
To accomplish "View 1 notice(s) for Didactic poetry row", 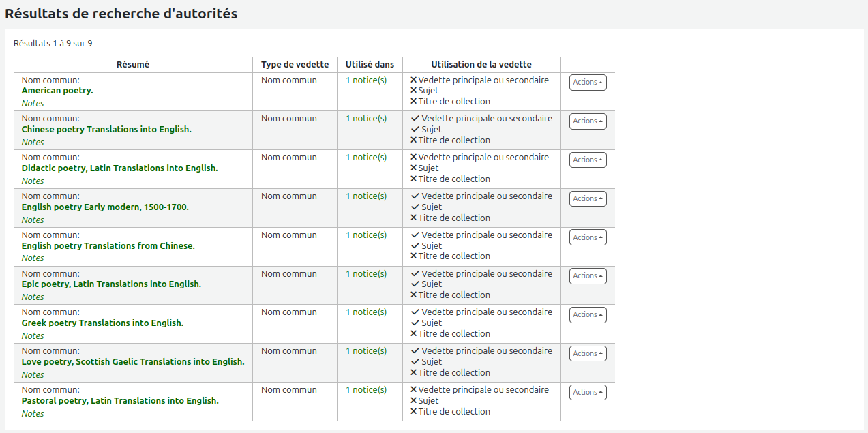I will (x=365, y=158).
